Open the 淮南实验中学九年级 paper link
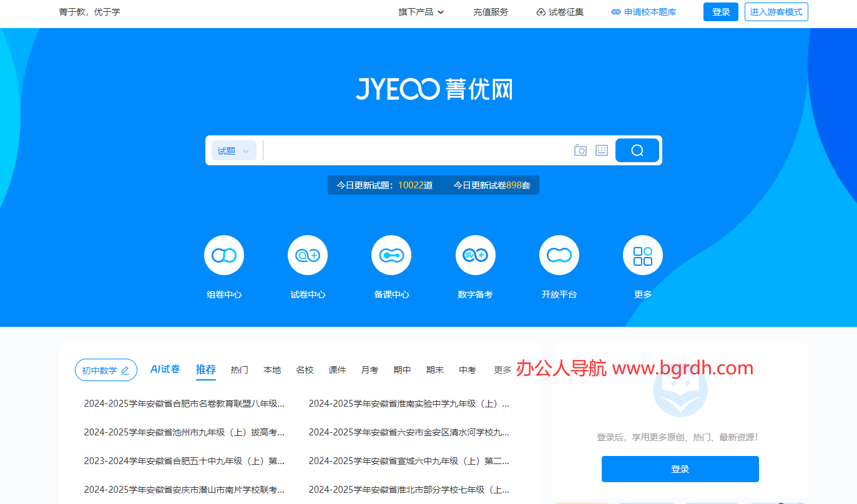857x504 pixels. coord(409,404)
